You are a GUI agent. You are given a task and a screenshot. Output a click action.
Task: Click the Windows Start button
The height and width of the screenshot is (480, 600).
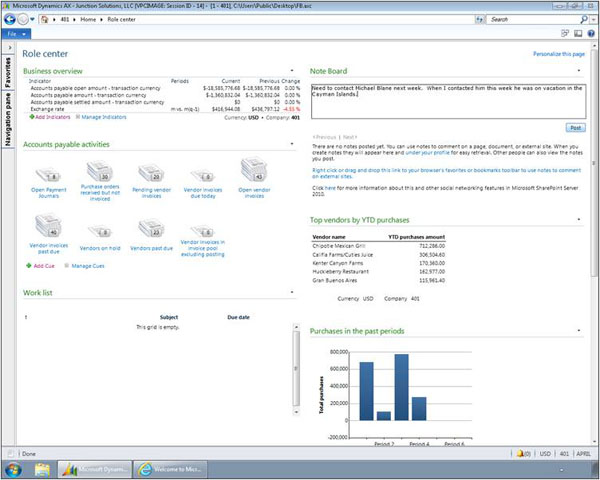point(13,470)
